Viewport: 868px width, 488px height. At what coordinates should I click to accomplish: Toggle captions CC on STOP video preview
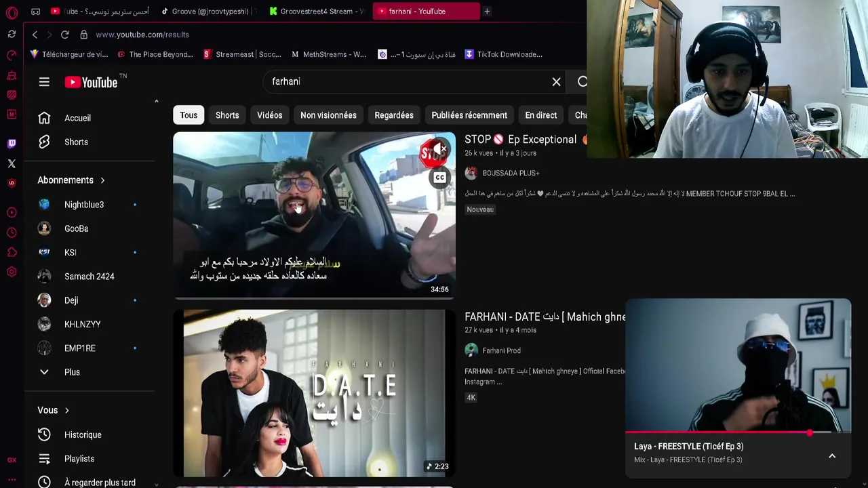440,178
